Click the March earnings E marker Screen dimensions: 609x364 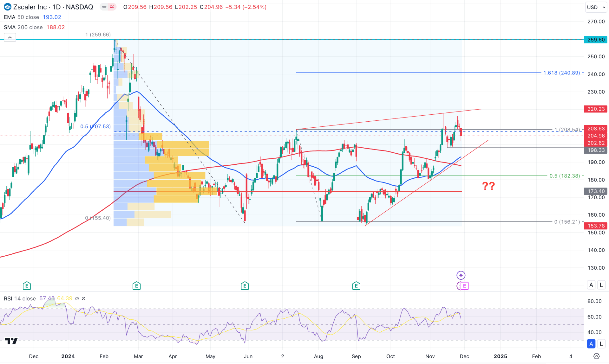pos(136,286)
